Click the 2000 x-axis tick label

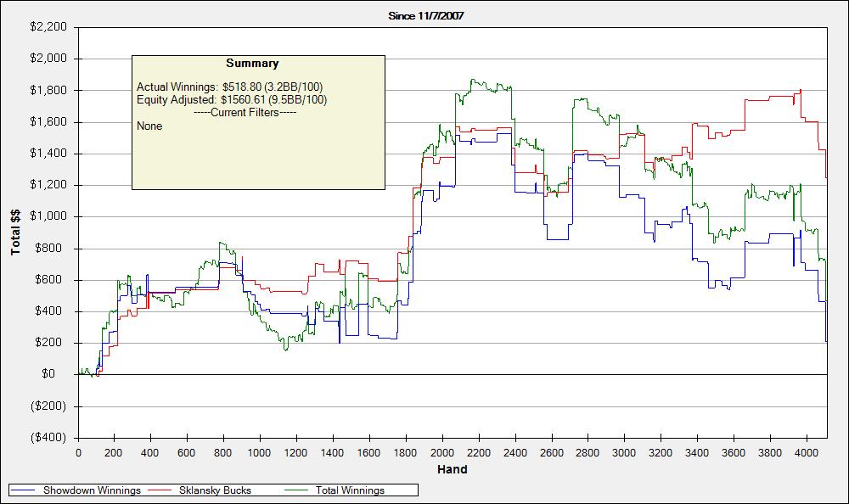pos(441,452)
